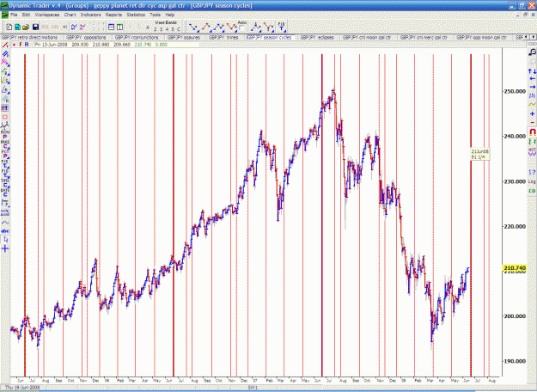Viewport: 537px width, 392px height.
Task: Switch to GBPJPY opp moon gal ctr tab
Action: (481, 37)
